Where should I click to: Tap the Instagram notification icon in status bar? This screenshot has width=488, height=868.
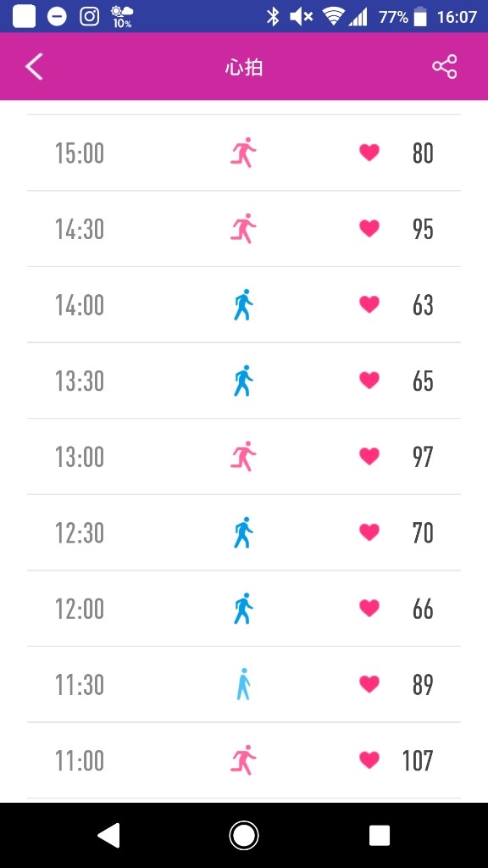pyautogui.click(x=90, y=17)
